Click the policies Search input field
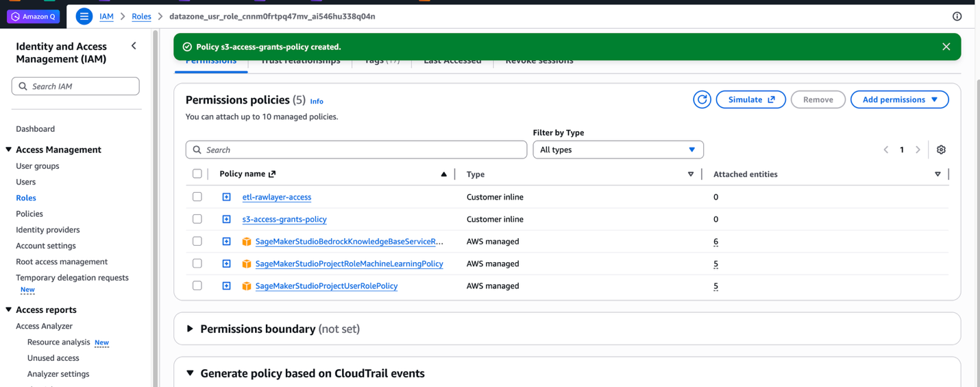The width and height of the screenshot is (980, 387). 356,150
